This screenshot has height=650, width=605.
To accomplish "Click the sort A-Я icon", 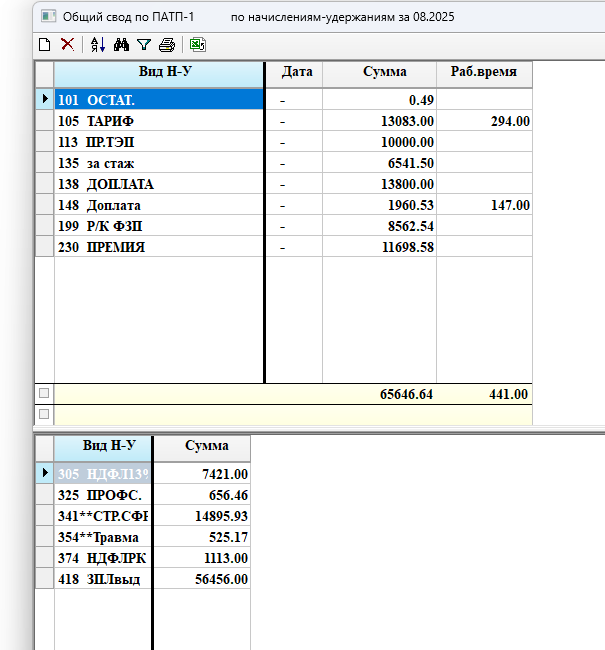I will [x=98, y=44].
